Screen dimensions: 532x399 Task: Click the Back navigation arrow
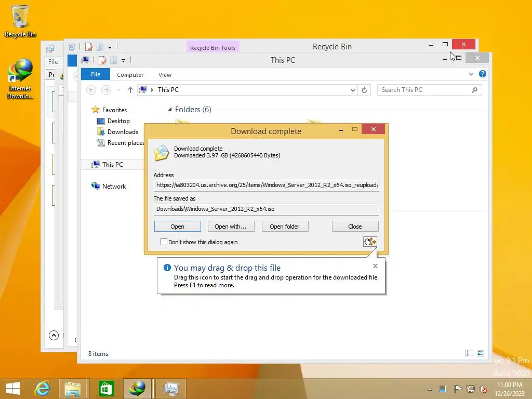[x=91, y=90]
